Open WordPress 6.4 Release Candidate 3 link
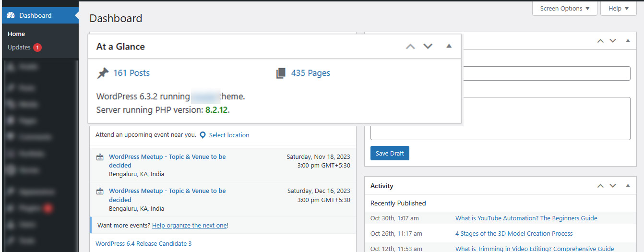 (143, 243)
